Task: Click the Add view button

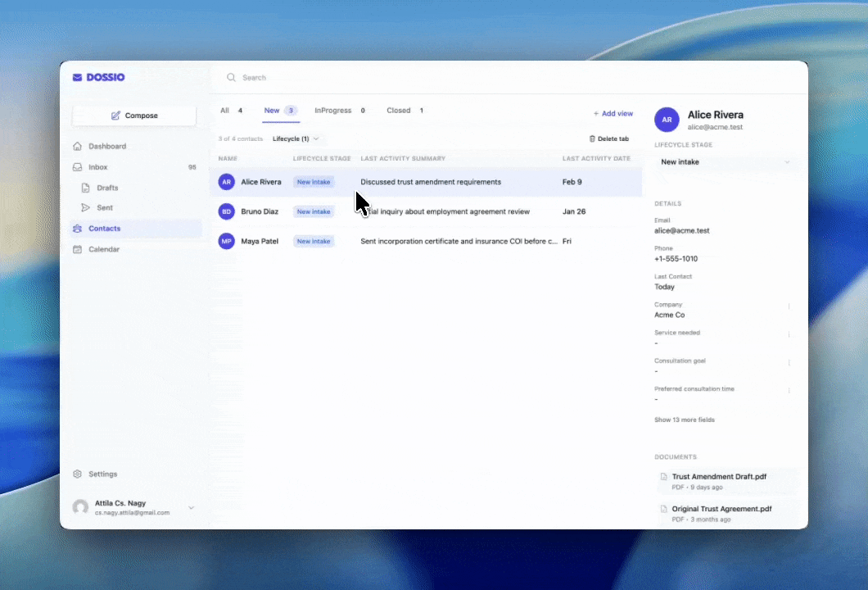Action: [x=613, y=113]
